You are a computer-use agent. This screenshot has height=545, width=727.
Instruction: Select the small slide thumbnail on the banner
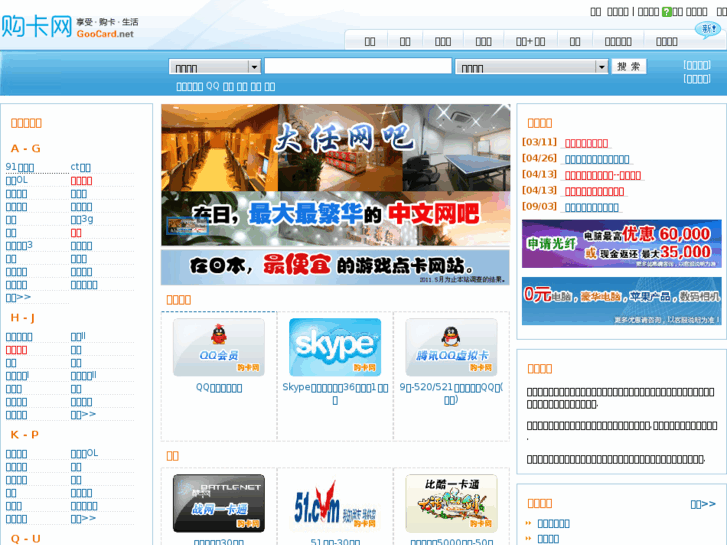click(187, 225)
